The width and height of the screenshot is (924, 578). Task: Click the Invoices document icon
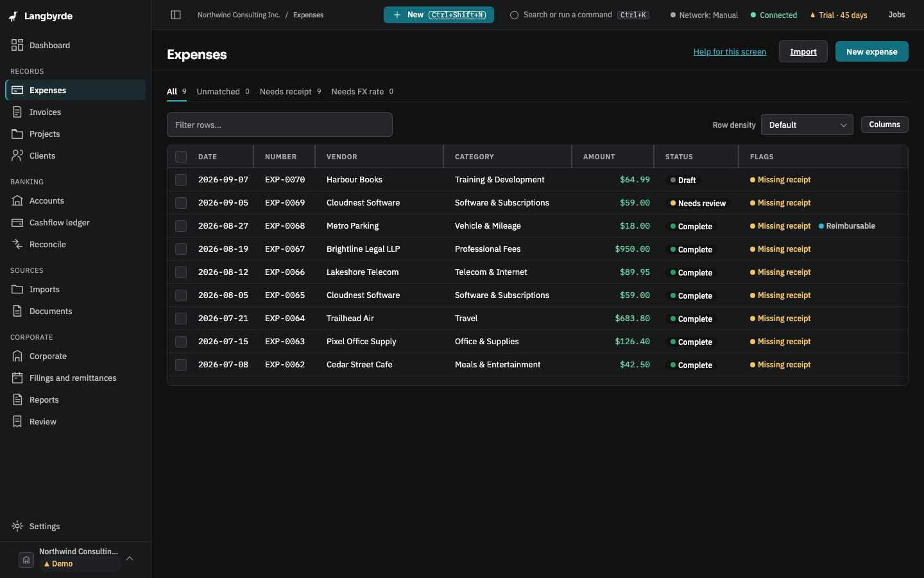pyautogui.click(x=17, y=112)
